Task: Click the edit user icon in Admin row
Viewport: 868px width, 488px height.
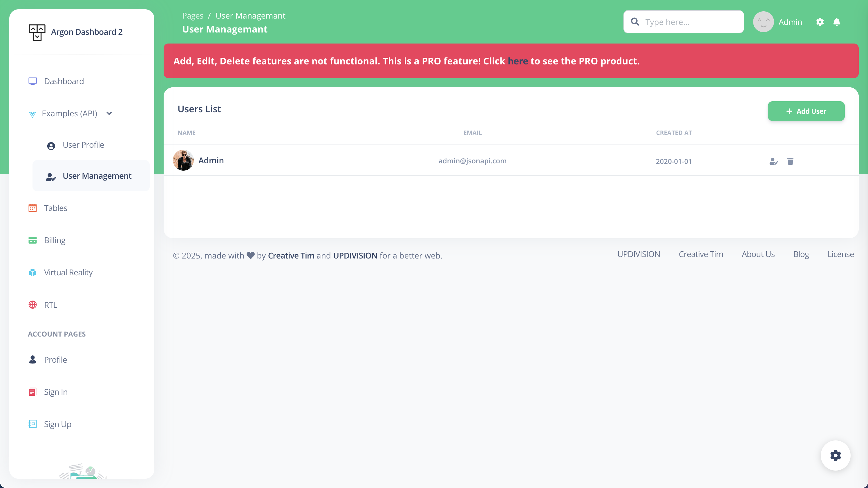Action: click(x=774, y=161)
